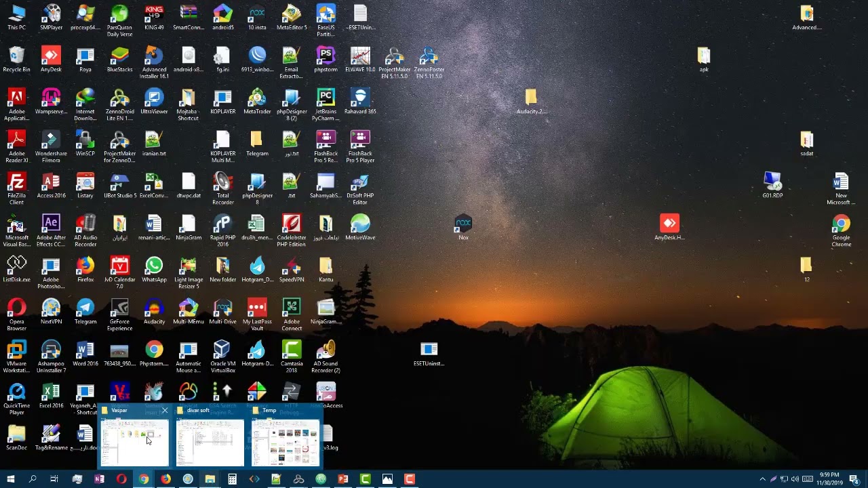Select the AnyDesk.H... icon at right
The image size is (868, 488).
[x=669, y=228]
